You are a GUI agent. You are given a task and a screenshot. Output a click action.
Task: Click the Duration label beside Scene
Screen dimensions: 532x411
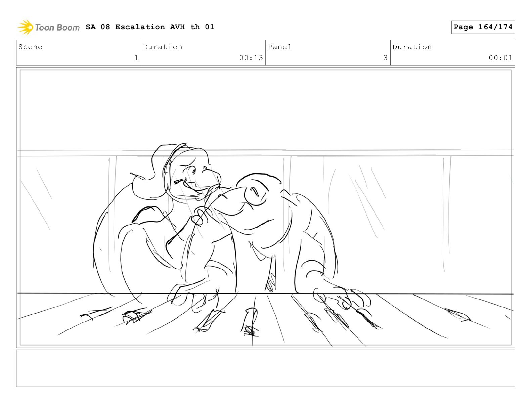[x=163, y=47]
